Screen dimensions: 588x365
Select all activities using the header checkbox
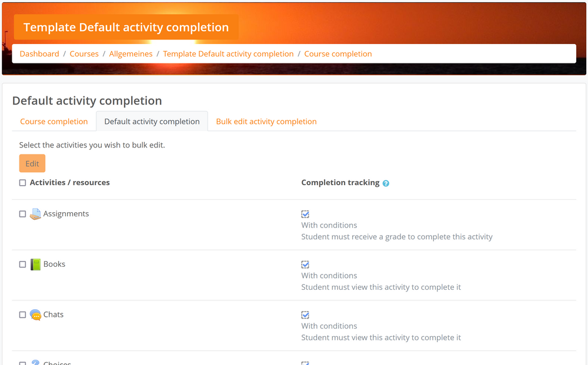[22, 182]
